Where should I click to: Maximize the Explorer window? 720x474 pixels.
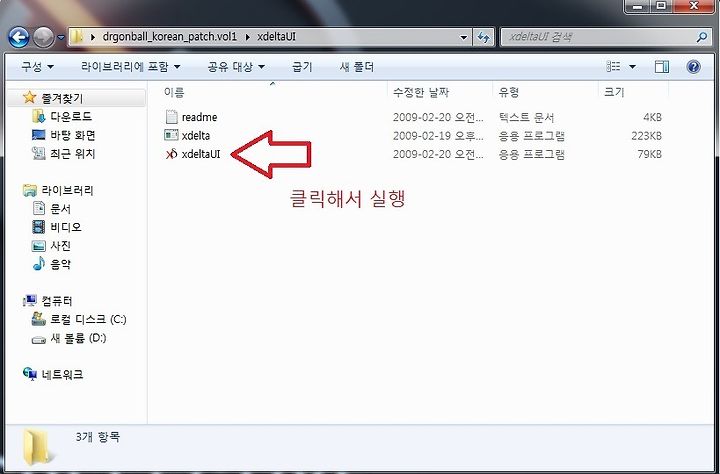[661, 6]
